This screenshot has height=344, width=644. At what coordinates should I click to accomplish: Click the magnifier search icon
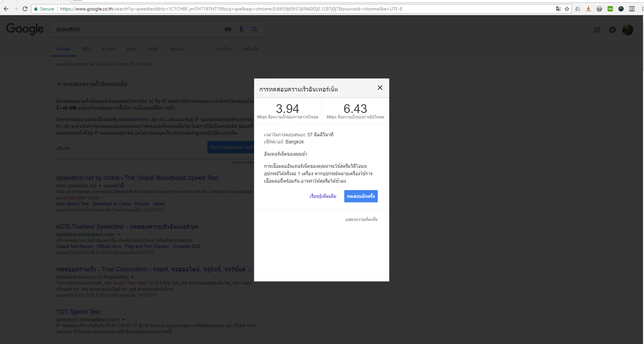(x=254, y=29)
